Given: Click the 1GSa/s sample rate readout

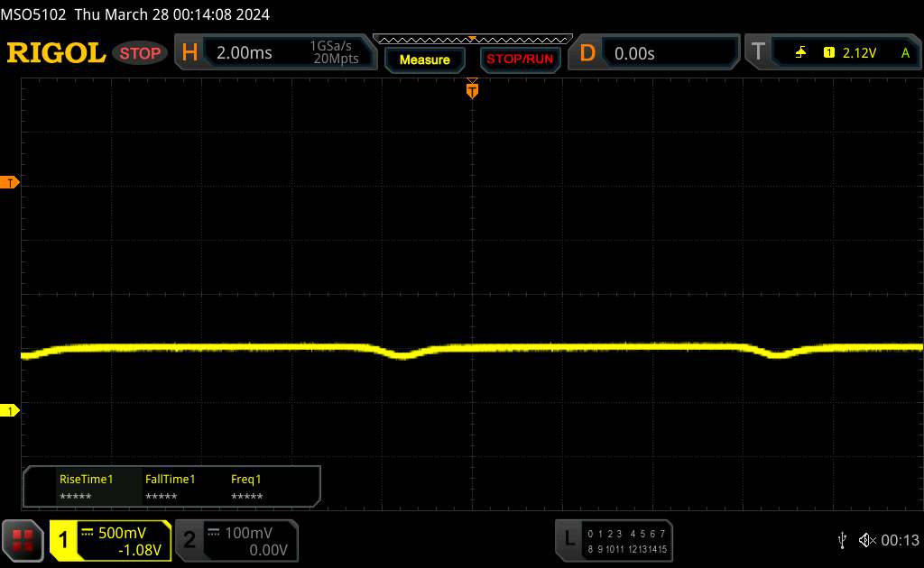Looking at the screenshot, I should click(334, 47).
